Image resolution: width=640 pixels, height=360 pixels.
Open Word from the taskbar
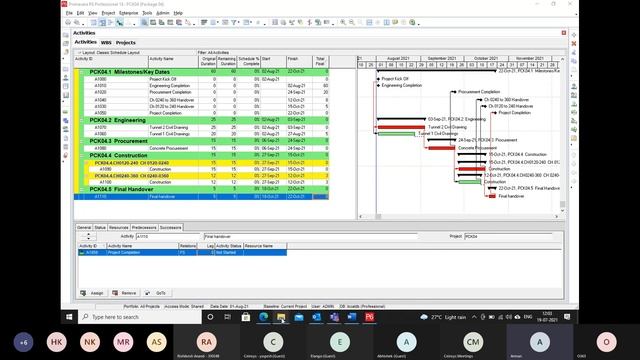point(352,317)
